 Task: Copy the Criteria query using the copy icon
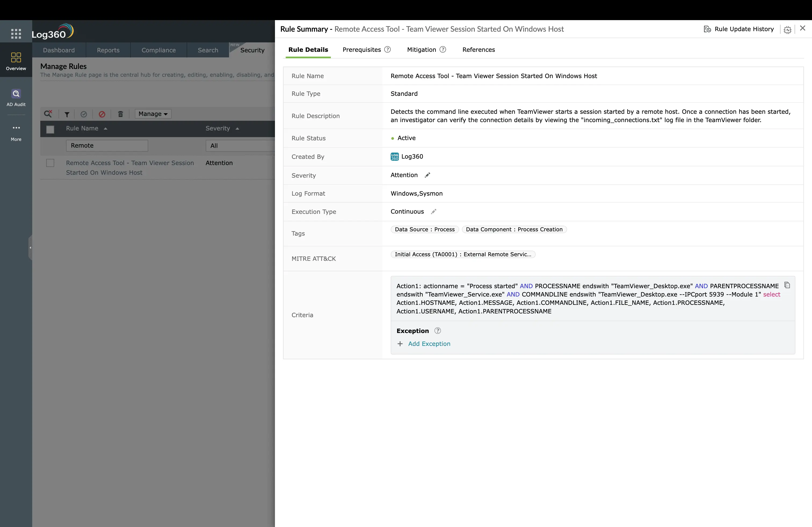(788, 285)
